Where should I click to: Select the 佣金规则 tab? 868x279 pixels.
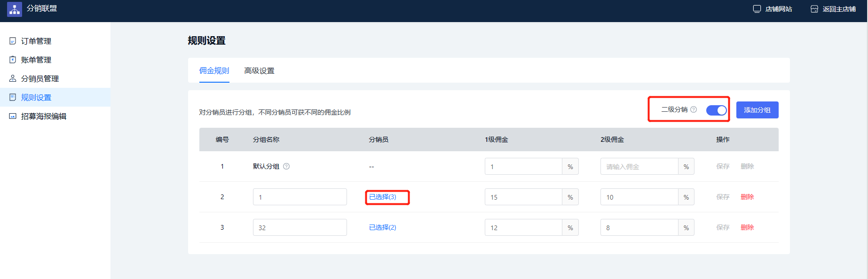pyautogui.click(x=214, y=70)
